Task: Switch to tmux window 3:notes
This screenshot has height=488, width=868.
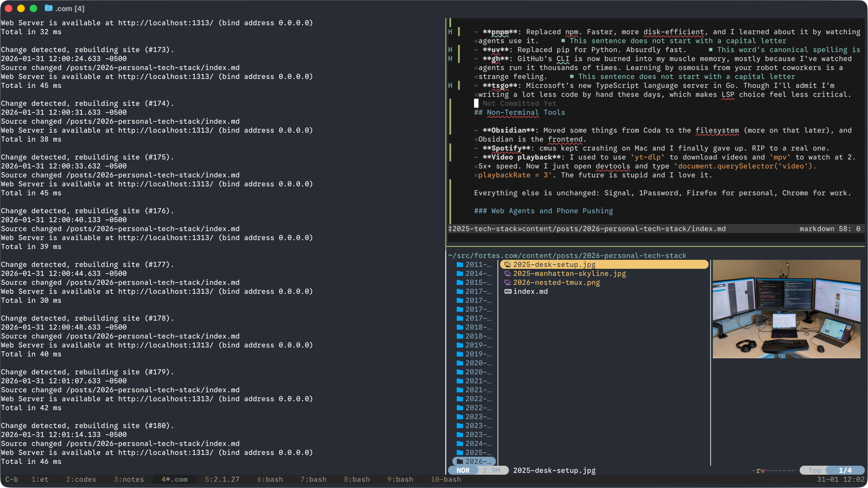Action: tap(129, 479)
